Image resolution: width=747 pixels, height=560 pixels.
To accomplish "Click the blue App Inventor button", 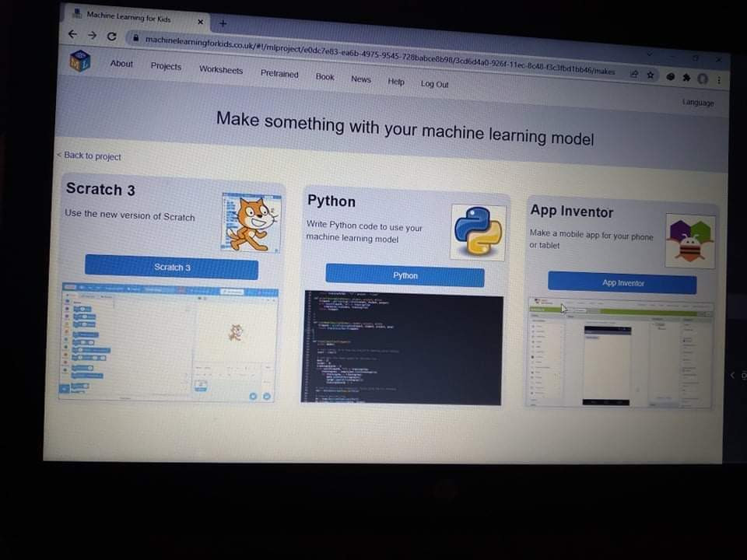I will click(622, 283).
